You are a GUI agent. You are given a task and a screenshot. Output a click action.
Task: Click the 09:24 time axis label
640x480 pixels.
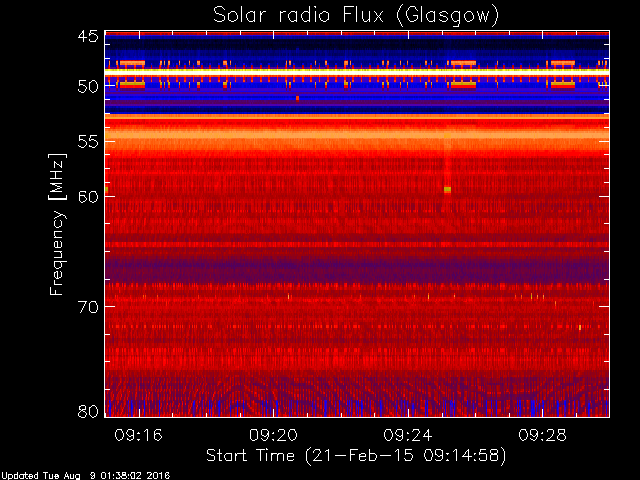click(408, 435)
